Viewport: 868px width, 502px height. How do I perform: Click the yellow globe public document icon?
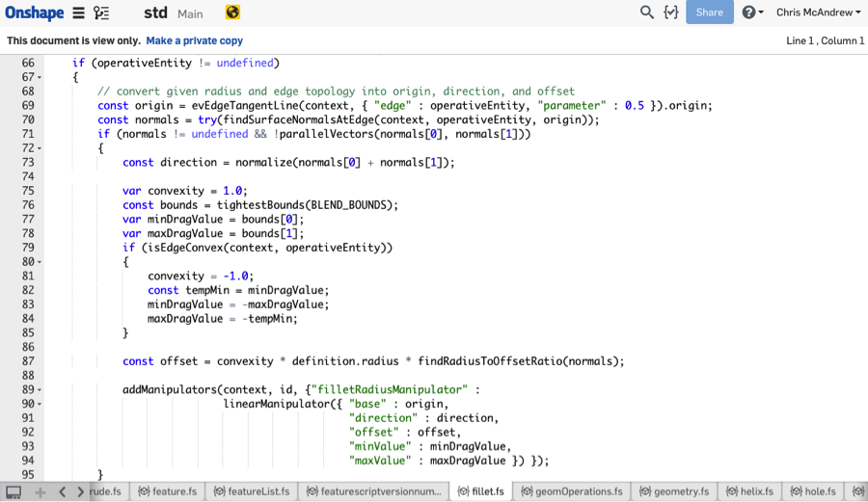(x=232, y=13)
